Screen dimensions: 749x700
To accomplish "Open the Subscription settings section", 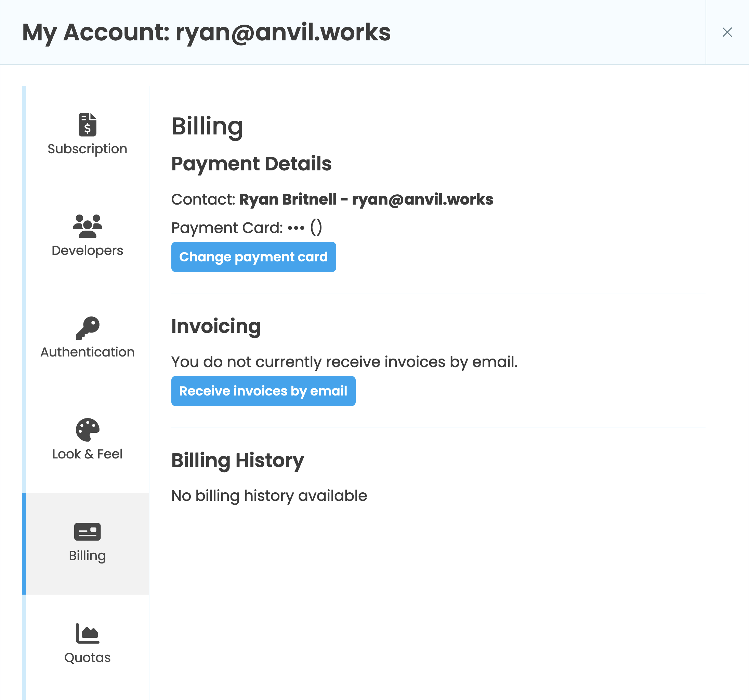I will click(88, 148).
